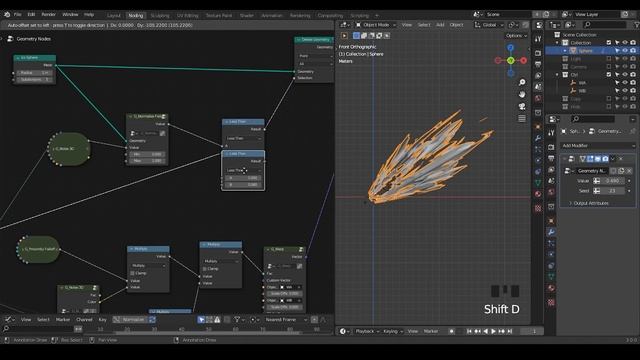Open the outliner filter funnel

tap(636, 25)
